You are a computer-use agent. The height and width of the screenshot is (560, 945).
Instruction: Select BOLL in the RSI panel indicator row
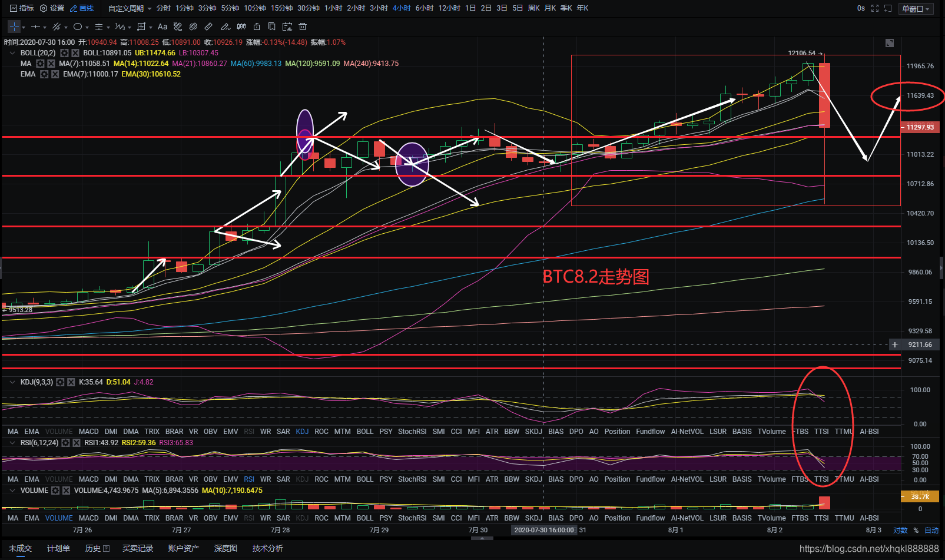click(x=365, y=479)
